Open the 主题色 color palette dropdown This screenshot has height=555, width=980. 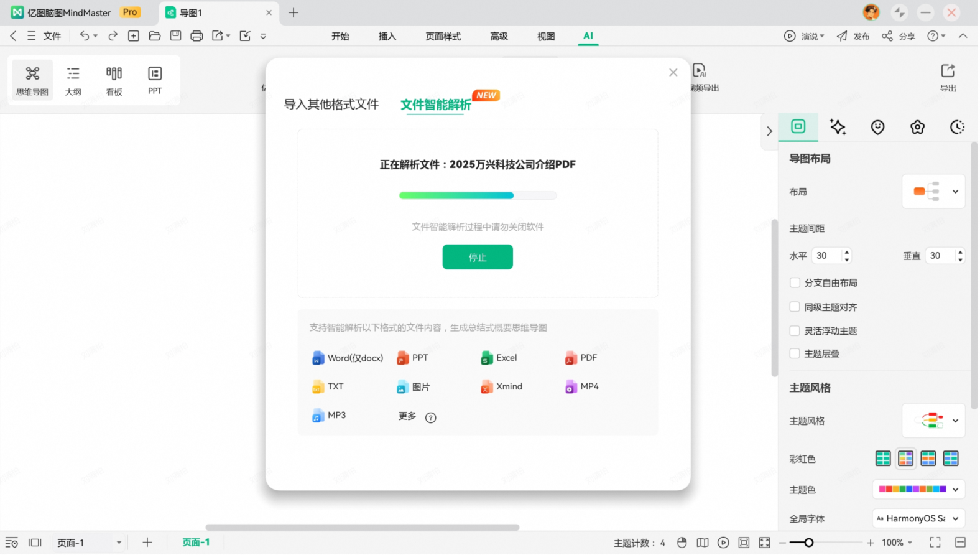pos(919,490)
